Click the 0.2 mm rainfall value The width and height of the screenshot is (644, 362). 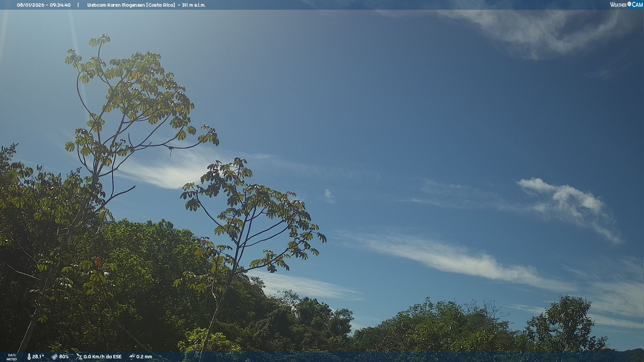click(144, 357)
